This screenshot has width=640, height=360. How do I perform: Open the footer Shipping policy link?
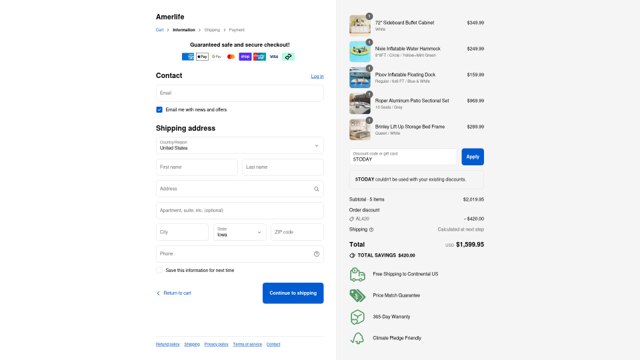pos(192,344)
